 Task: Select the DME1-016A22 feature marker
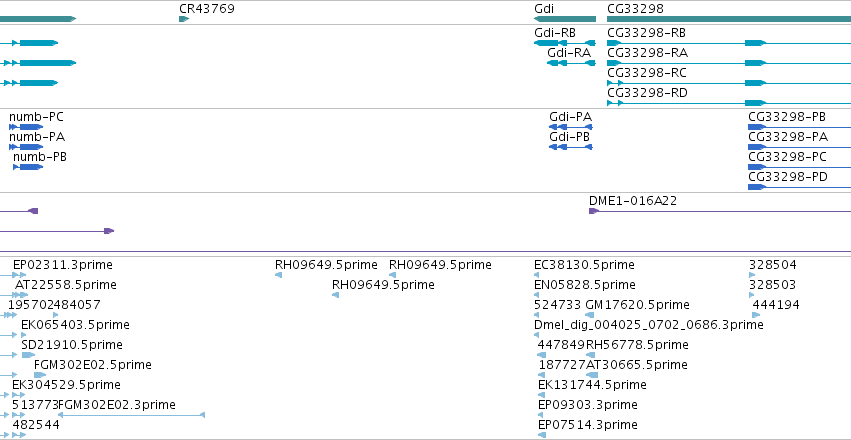coord(594,211)
